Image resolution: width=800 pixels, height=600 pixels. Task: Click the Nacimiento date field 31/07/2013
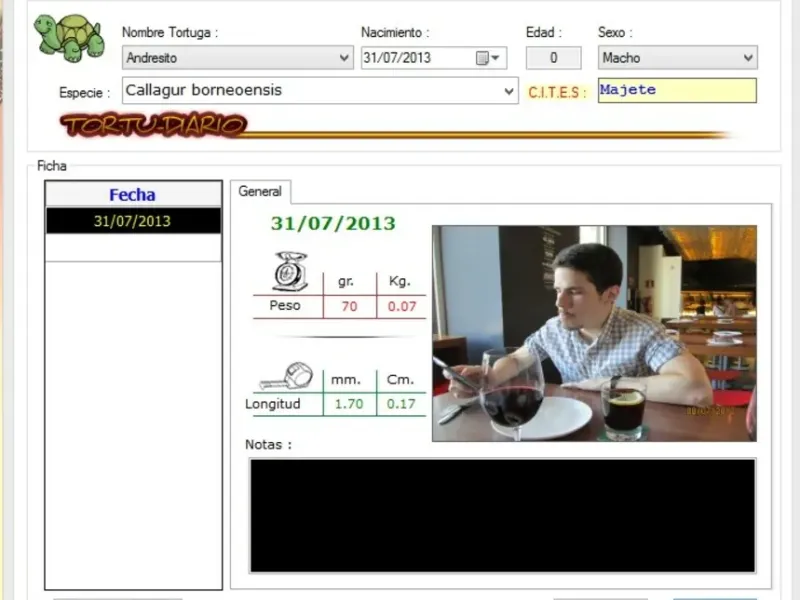pos(434,58)
